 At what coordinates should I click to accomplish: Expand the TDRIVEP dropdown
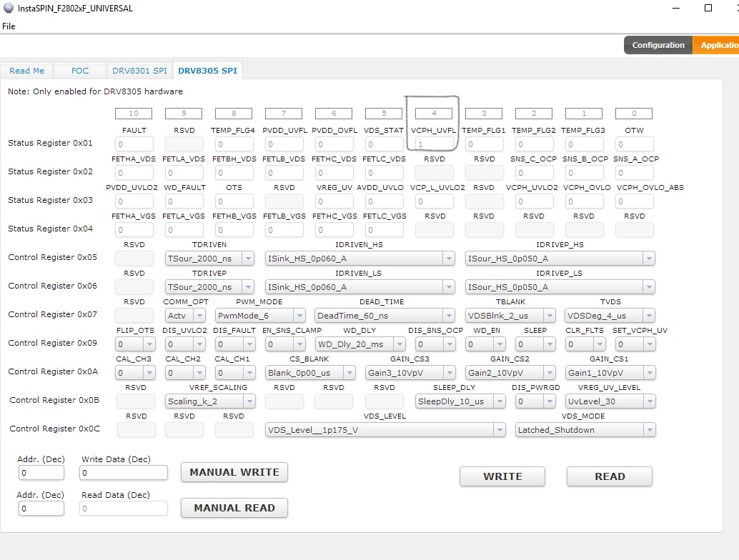[209, 287]
